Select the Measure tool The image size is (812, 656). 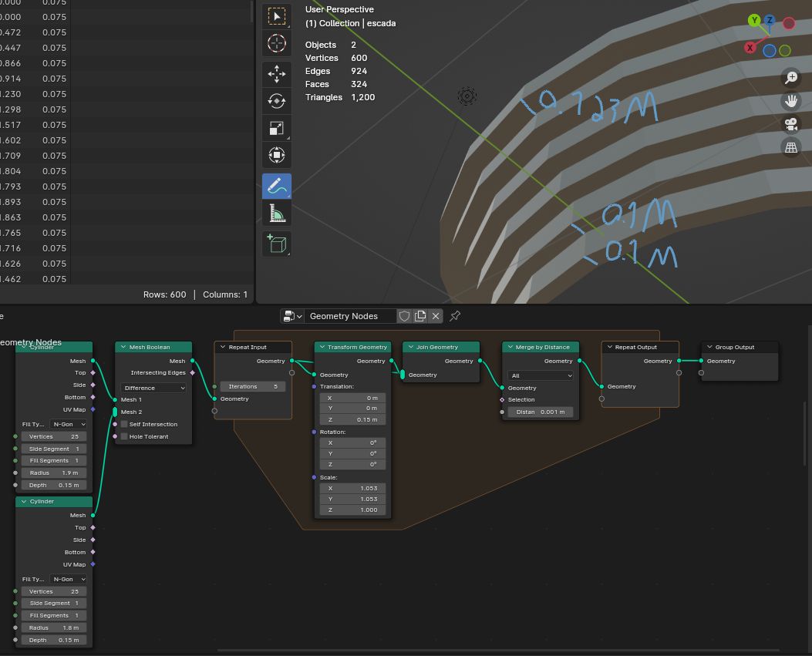[x=277, y=213]
